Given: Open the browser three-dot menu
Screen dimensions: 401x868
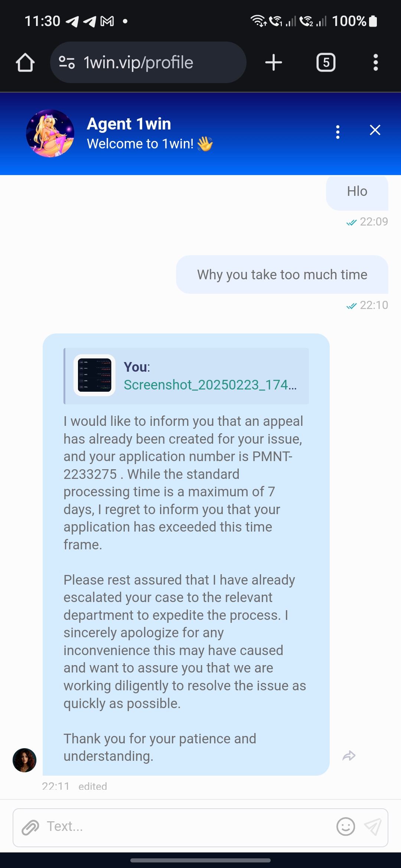Looking at the screenshot, I should click(375, 62).
